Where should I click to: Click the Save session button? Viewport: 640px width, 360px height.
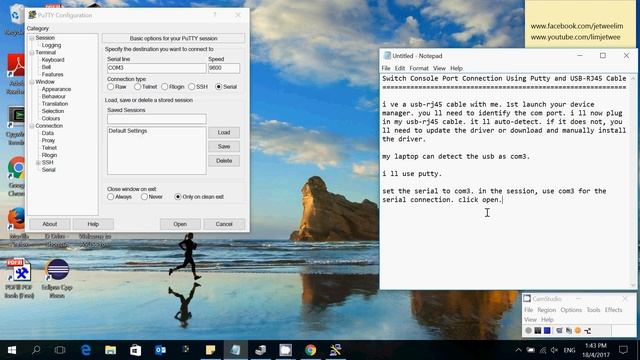pyautogui.click(x=224, y=146)
